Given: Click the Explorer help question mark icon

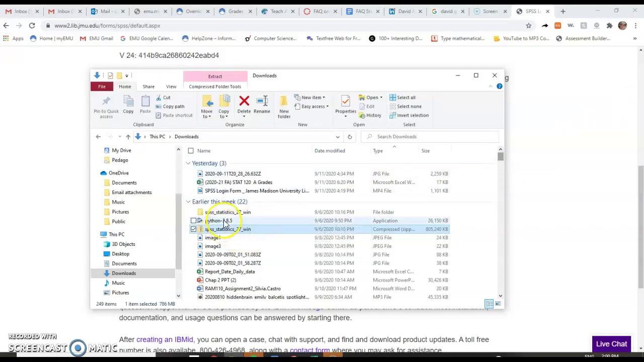Looking at the screenshot, I should point(499,86).
